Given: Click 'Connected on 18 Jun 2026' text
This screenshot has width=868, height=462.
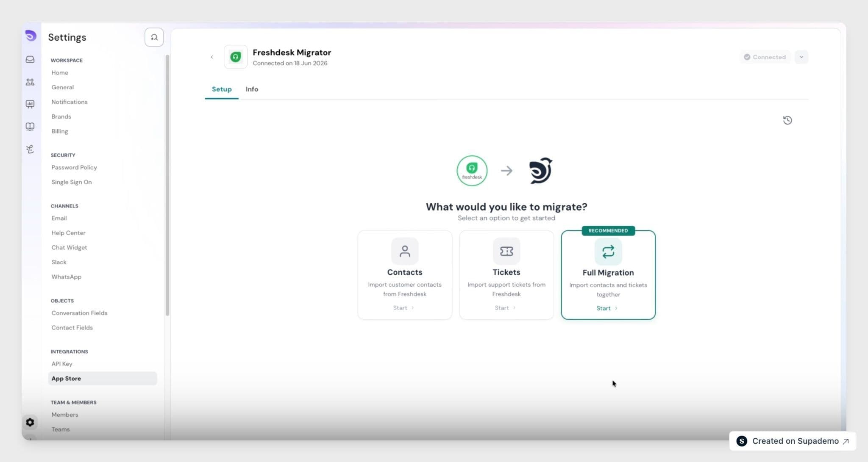Looking at the screenshot, I should (x=290, y=63).
